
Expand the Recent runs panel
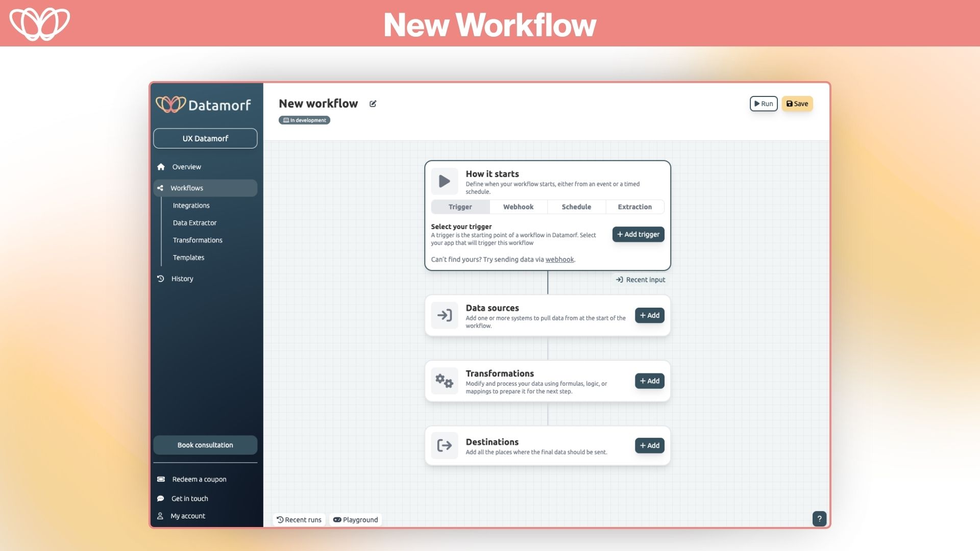click(x=299, y=519)
